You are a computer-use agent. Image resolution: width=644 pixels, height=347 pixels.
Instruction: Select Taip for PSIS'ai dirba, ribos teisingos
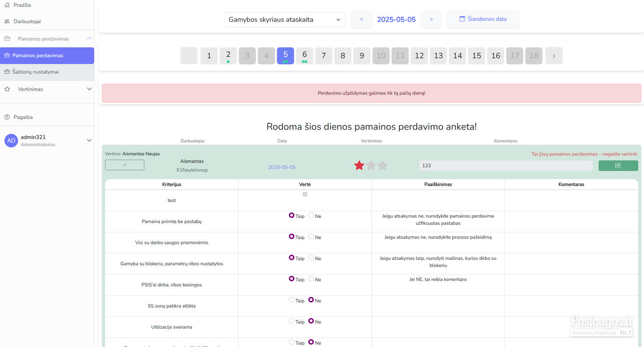[x=292, y=279]
